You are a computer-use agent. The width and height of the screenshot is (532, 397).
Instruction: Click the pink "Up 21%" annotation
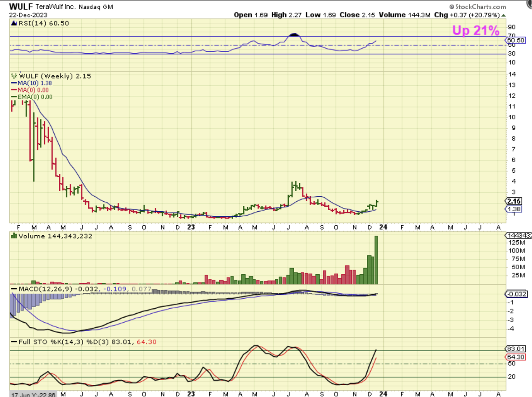click(x=475, y=30)
